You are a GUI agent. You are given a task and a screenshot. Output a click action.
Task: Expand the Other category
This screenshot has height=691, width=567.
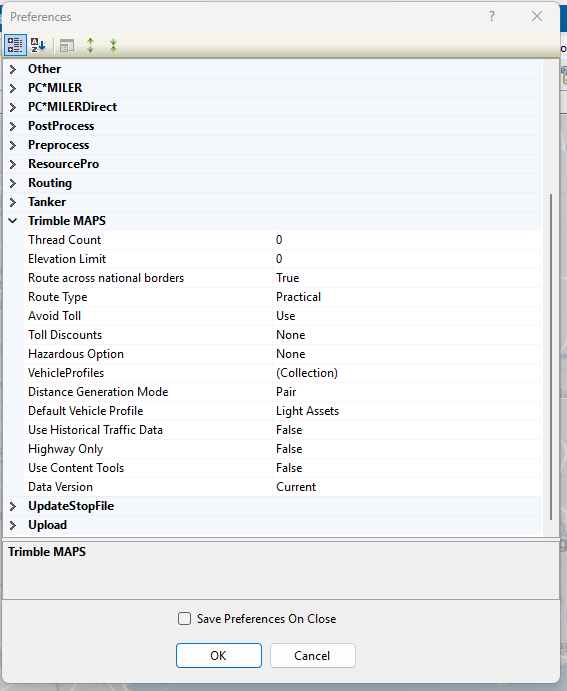click(13, 69)
